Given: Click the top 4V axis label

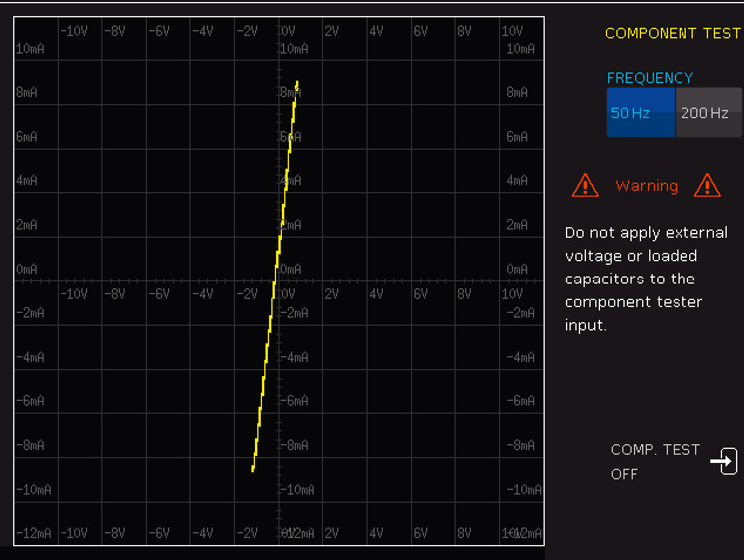Looking at the screenshot, I should (376, 31).
